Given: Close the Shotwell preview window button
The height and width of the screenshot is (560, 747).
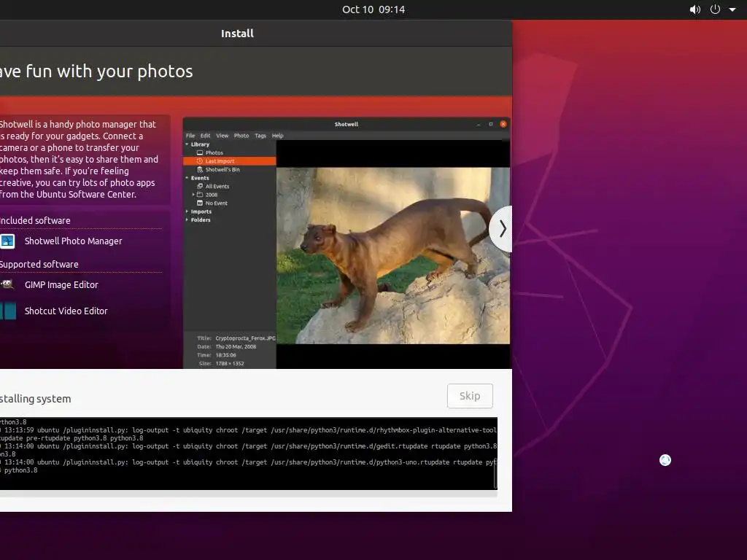Looking at the screenshot, I should [503, 124].
